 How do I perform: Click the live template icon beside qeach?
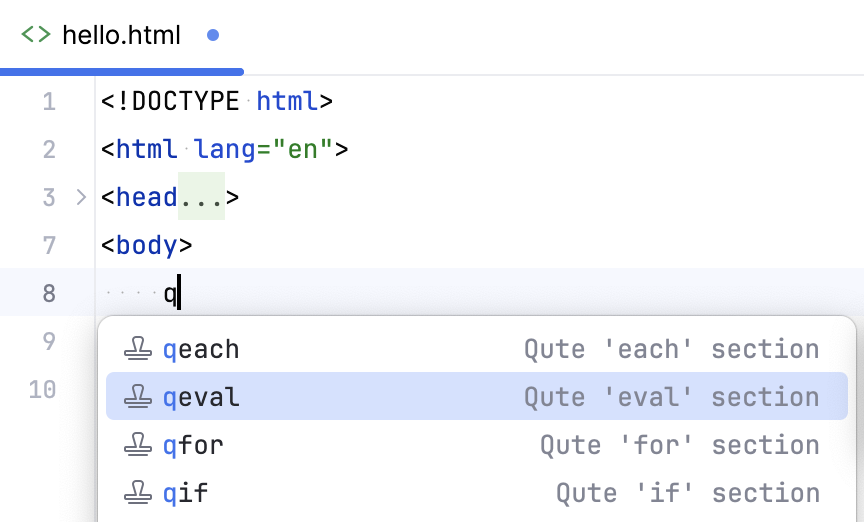tap(137, 349)
